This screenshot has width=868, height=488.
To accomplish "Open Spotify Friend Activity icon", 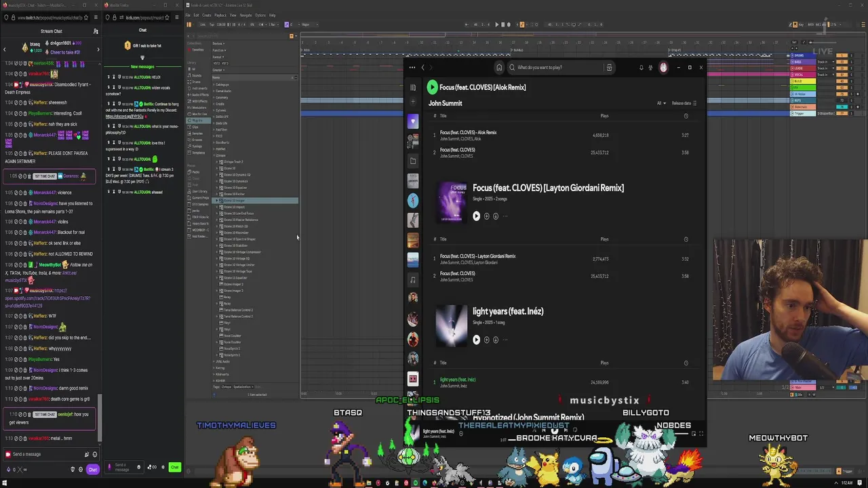I will click(x=650, y=68).
